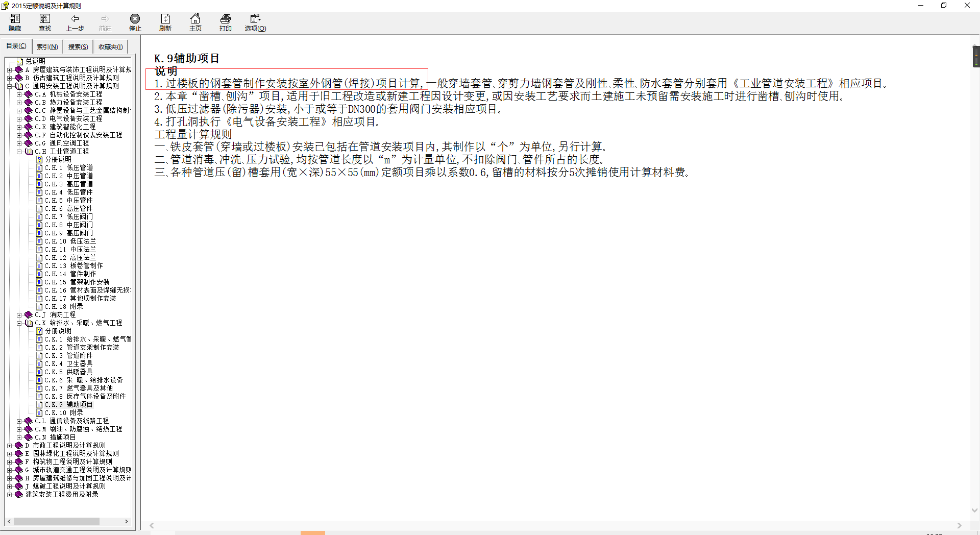This screenshot has width=980, height=535.
Task: Click the book icon of C.G 通风空调工程
Action: [x=29, y=143]
